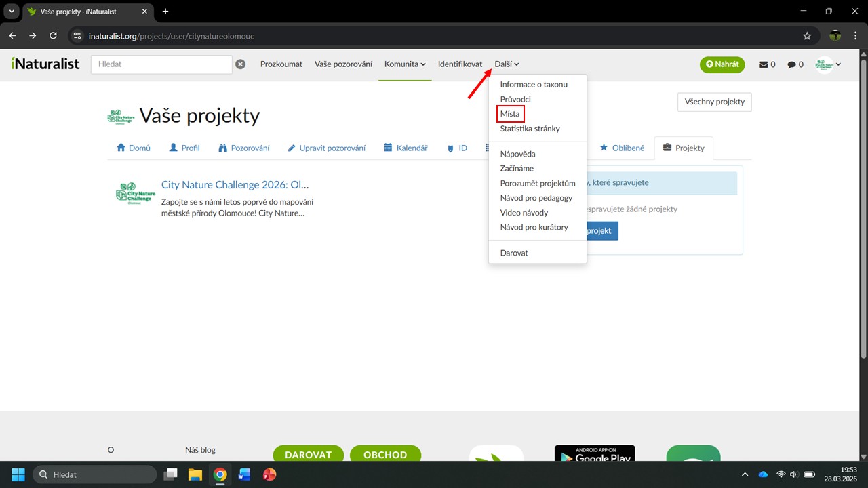Open City Nature Challenge 2026 project link
Screen dimensions: 868x488
pos(235,185)
